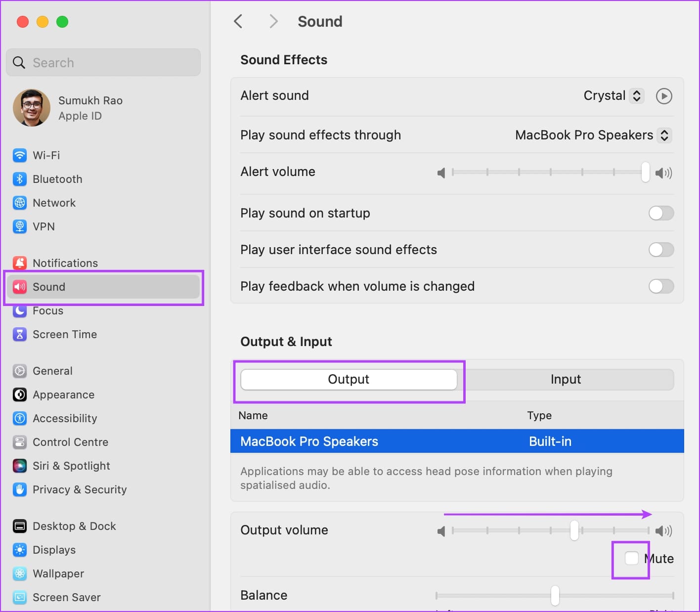Open Privacy & Security settings
This screenshot has height=612, width=700.
[80, 489]
